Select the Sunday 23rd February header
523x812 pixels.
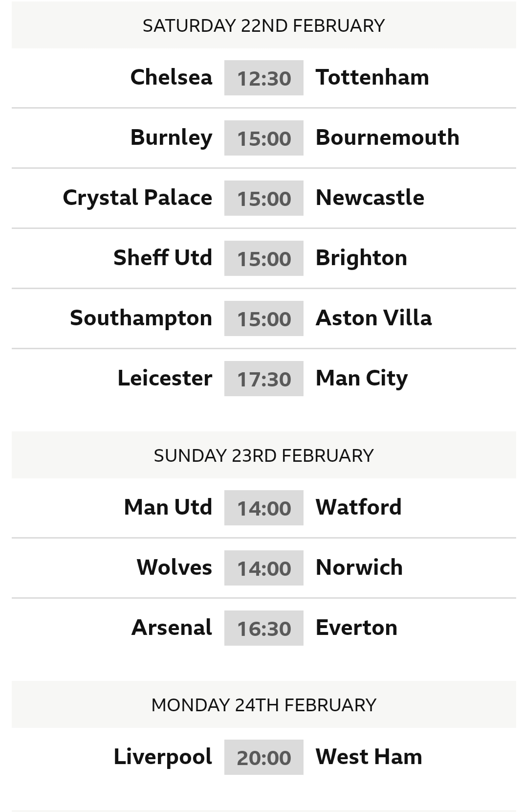264,455
